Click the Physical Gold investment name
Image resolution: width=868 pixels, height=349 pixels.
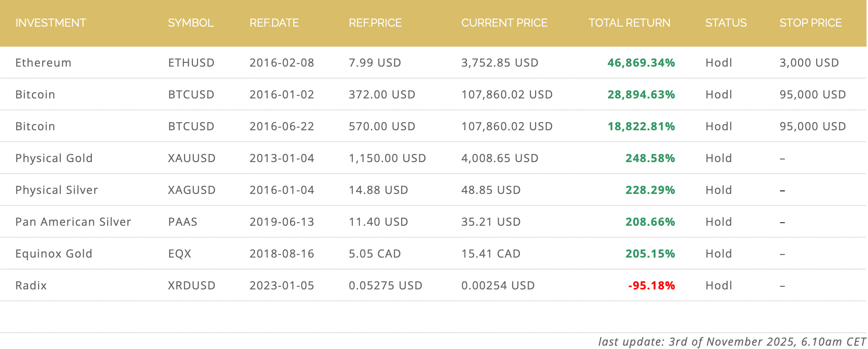click(54, 158)
